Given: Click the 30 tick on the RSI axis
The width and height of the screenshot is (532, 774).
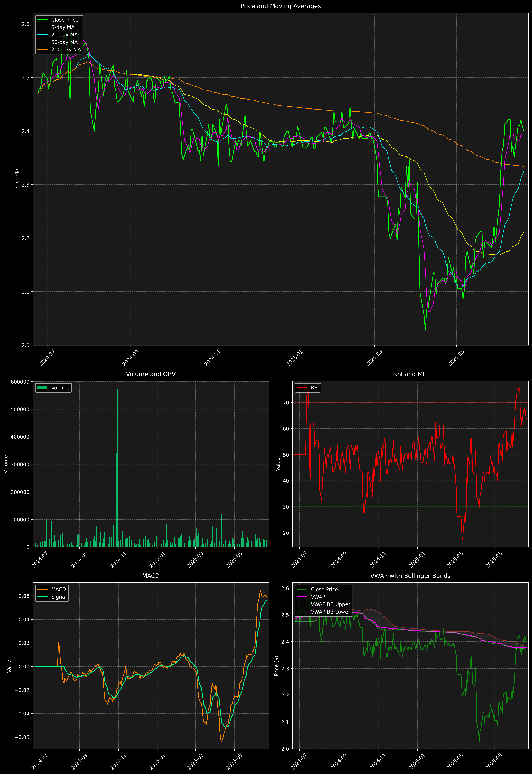Looking at the screenshot, I should pyautogui.click(x=286, y=507).
